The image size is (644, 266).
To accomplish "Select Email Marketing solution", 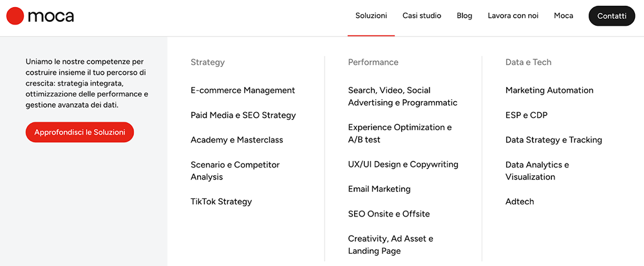I will pos(379,189).
